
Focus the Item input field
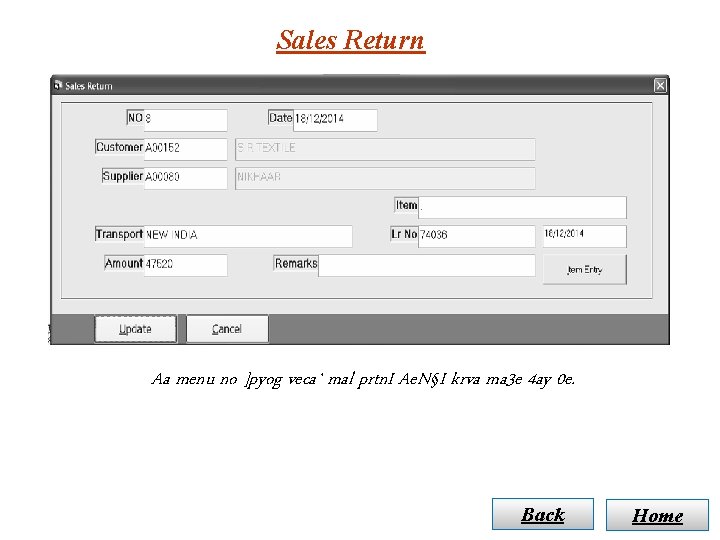[522, 208]
